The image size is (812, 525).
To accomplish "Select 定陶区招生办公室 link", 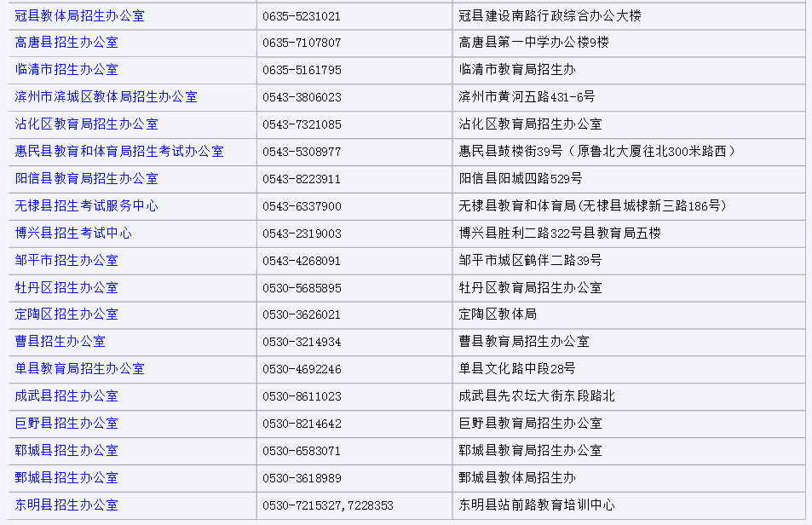I will tap(66, 314).
